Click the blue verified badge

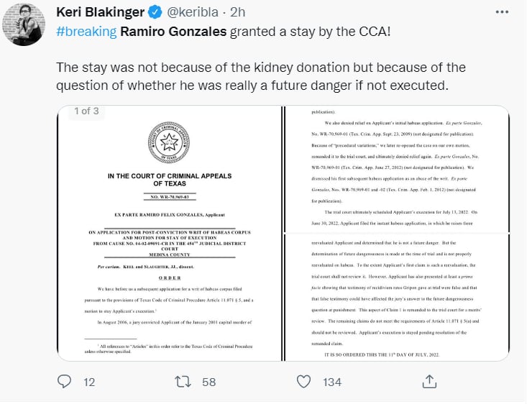[155, 12]
